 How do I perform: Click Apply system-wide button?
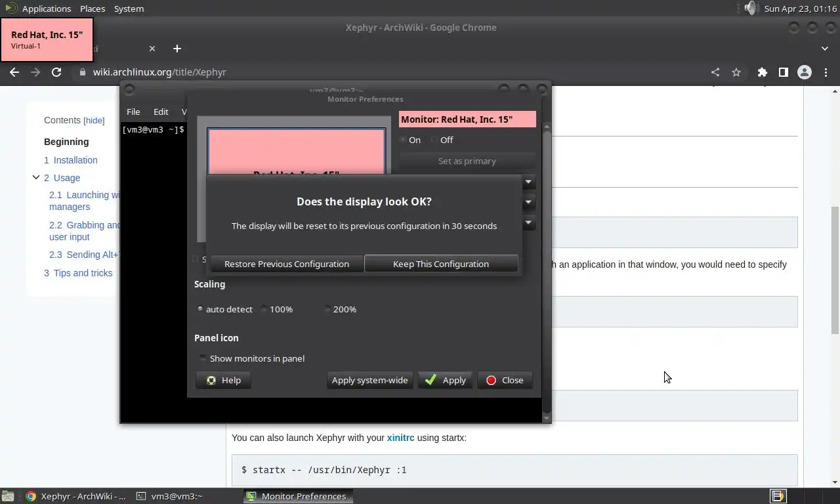(370, 380)
